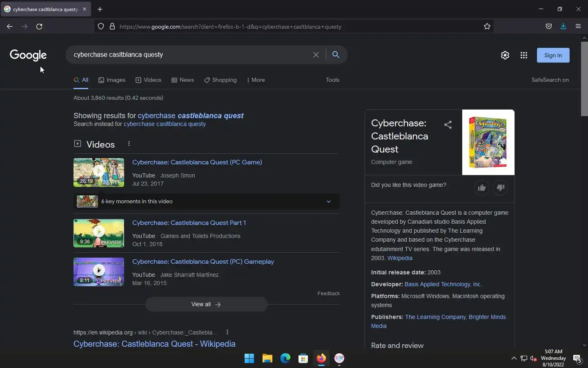
Task: Open Firefox downloads panel
Action: coord(563,27)
